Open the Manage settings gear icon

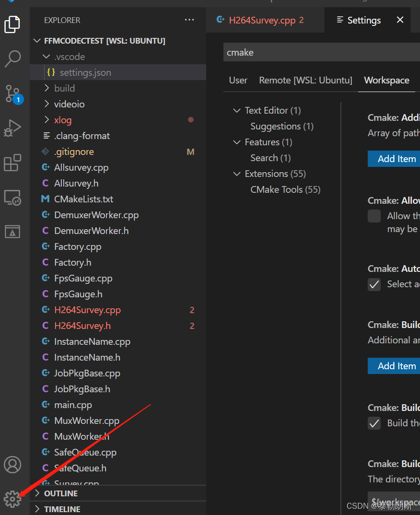coord(12,499)
